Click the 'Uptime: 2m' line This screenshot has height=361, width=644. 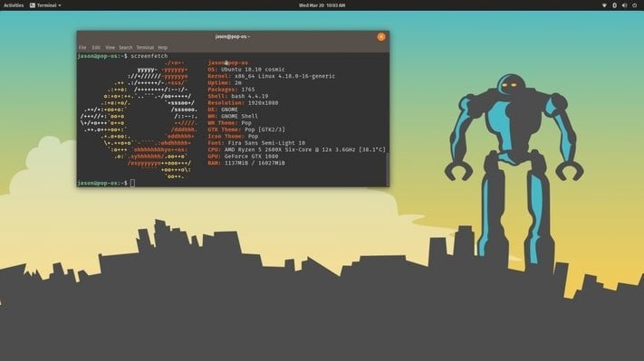pos(225,82)
